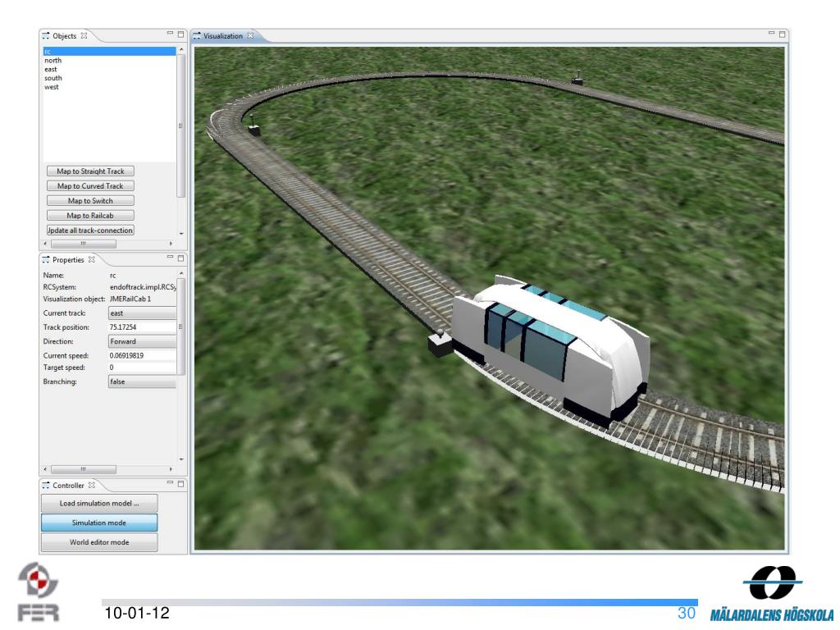
Task: Select 'west' in the Objects list
Action: tap(52, 87)
